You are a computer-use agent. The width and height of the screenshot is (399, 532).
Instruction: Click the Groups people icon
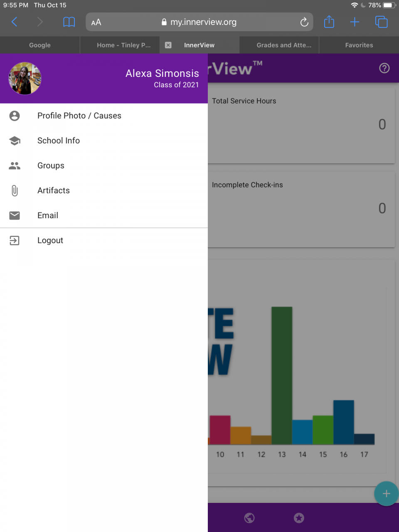click(x=15, y=165)
